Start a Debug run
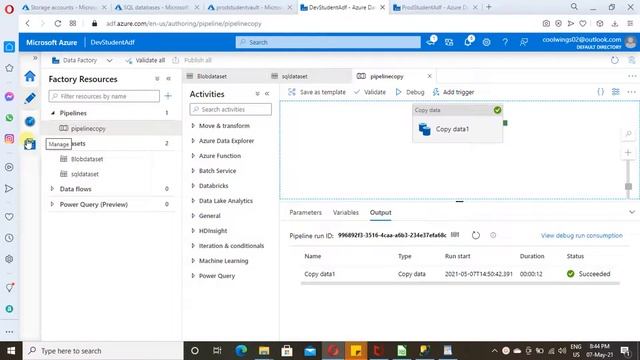Viewport: 640px width, 360px height. (x=410, y=92)
